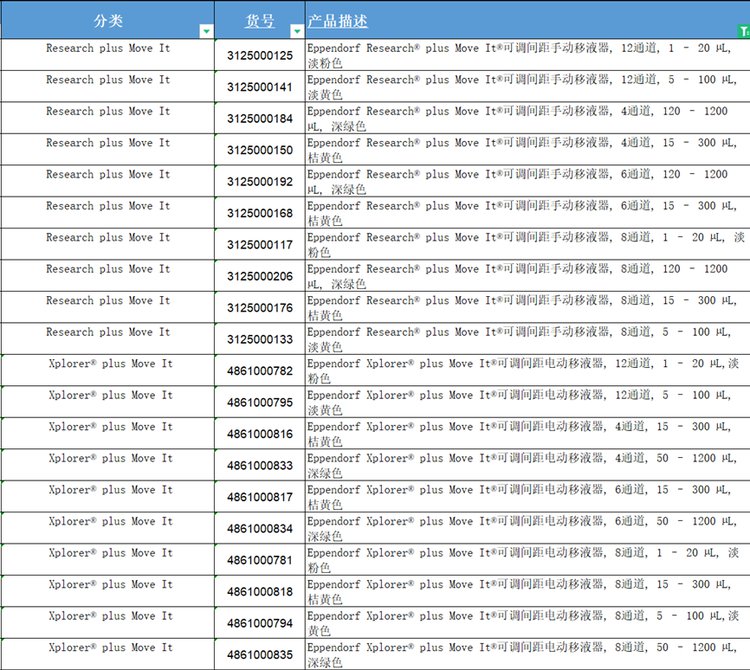Click description of 4861000818, 8通道 15-300 μL

click(x=528, y=592)
